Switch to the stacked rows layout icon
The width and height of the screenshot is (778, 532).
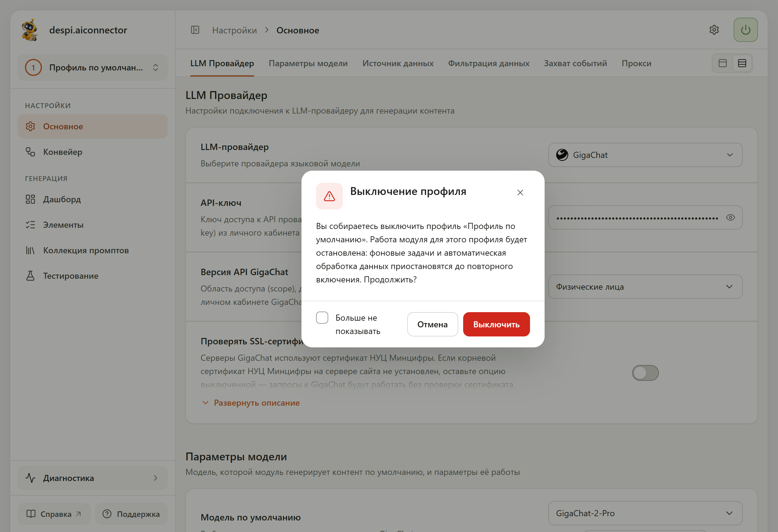[742, 63]
